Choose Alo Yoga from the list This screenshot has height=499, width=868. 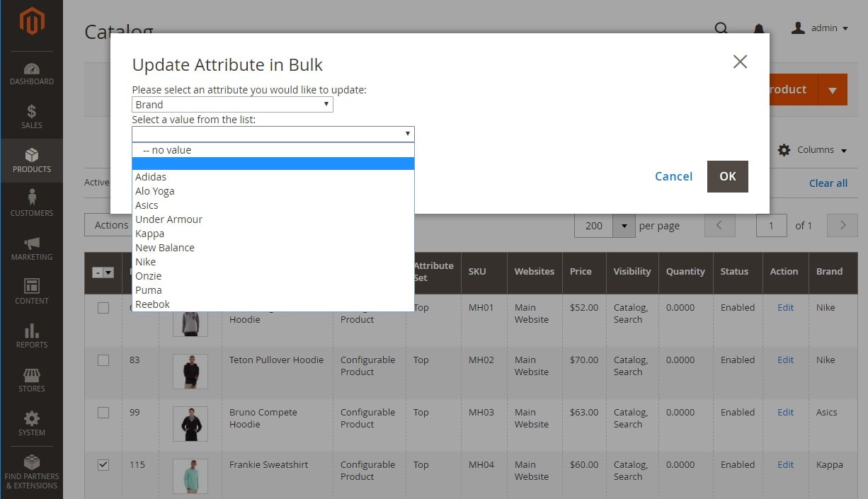[x=273, y=191]
